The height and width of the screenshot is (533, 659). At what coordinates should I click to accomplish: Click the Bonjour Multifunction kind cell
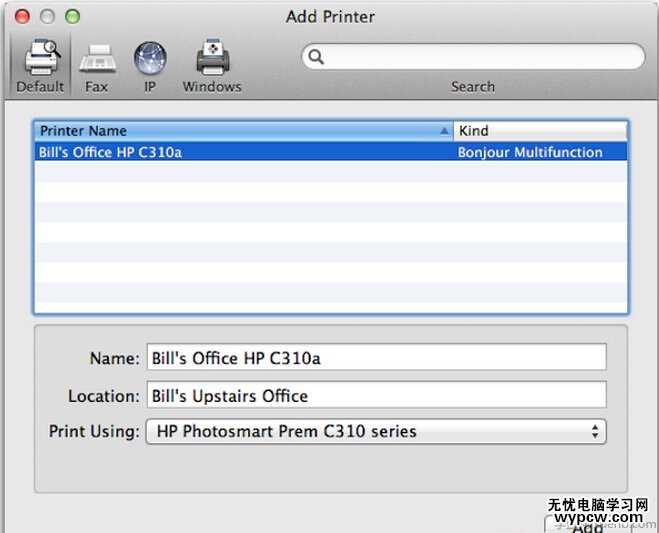pyautogui.click(x=530, y=152)
